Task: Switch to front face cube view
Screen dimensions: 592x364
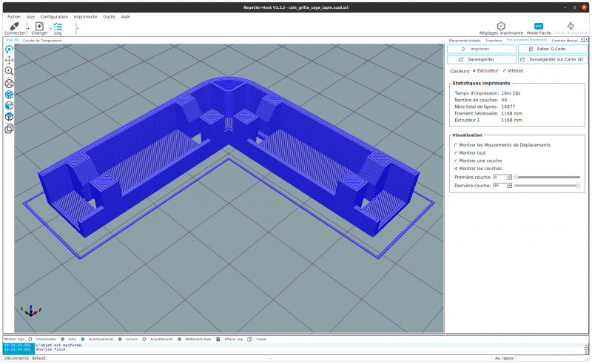Action: point(9,106)
